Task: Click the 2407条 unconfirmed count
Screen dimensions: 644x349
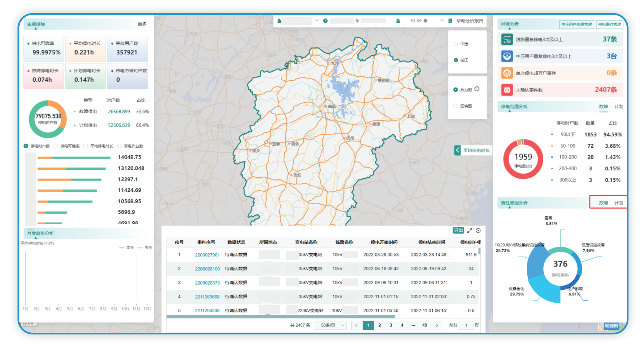Action: [x=606, y=90]
